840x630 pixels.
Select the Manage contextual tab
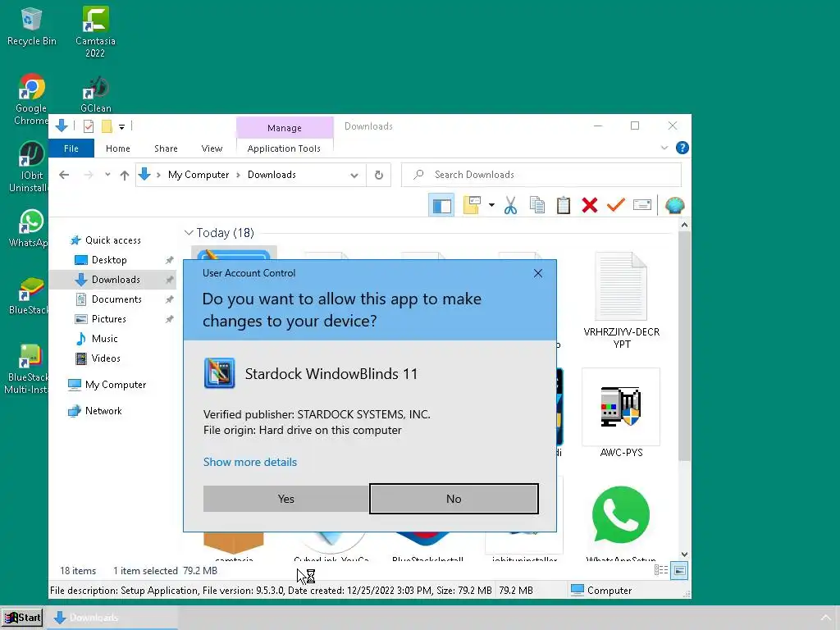pyautogui.click(x=285, y=128)
